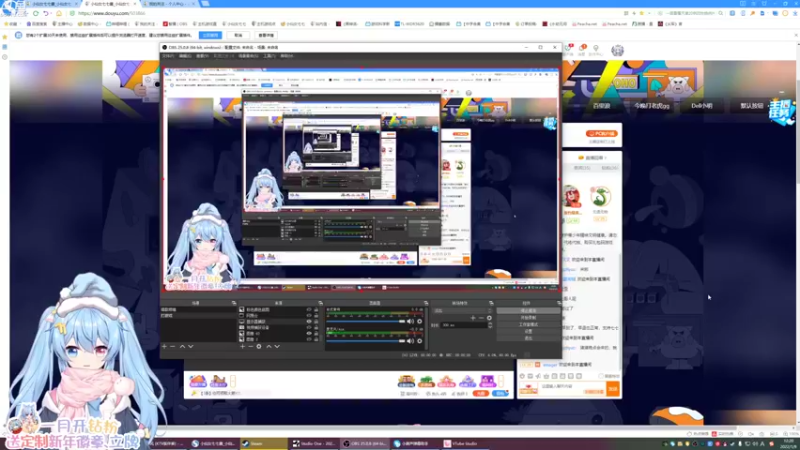Adjust desktop audio volume slider
The image size is (800, 450).
pyautogui.click(x=366, y=321)
